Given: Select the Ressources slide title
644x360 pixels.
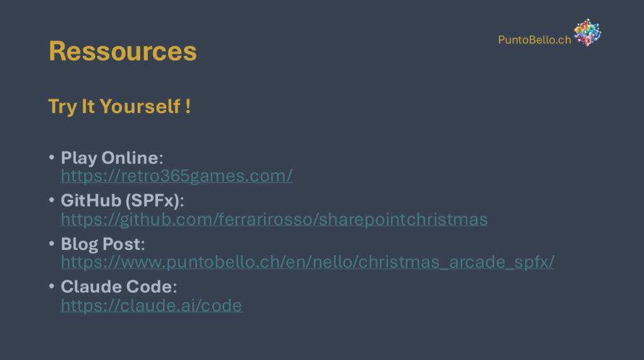Looking at the screenshot, I should (x=123, y=51).
